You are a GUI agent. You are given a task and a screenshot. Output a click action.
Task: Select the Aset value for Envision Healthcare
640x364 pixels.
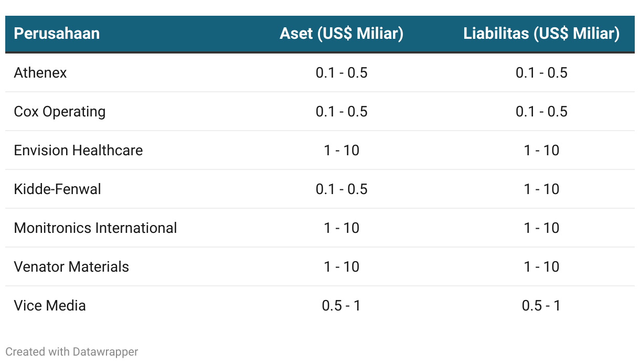click(342, 150)
